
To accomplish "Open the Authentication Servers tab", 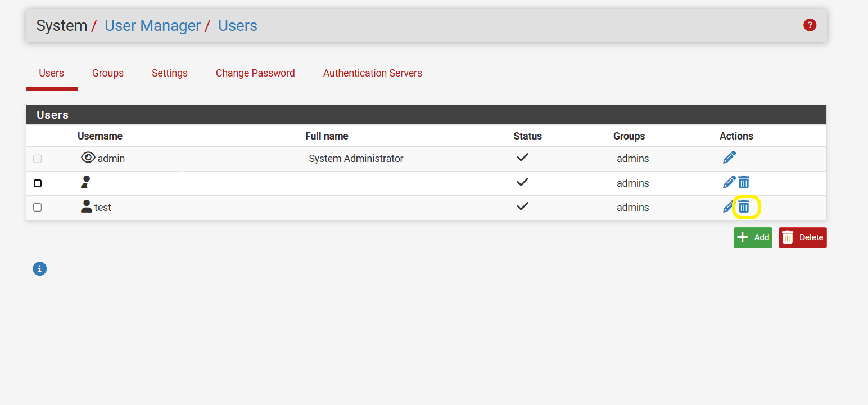I will 372,73.
